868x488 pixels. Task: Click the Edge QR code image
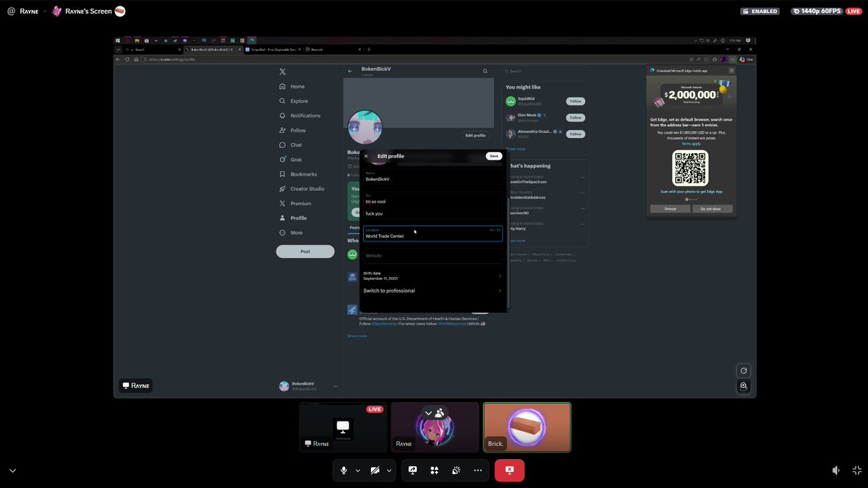[x=691, y=168]
